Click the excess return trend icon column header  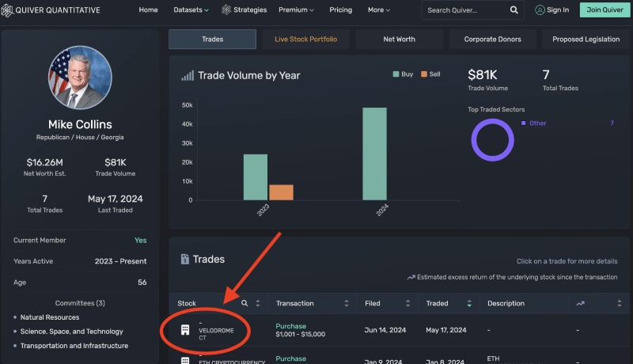pyautogui.click(x=580, y=304)
